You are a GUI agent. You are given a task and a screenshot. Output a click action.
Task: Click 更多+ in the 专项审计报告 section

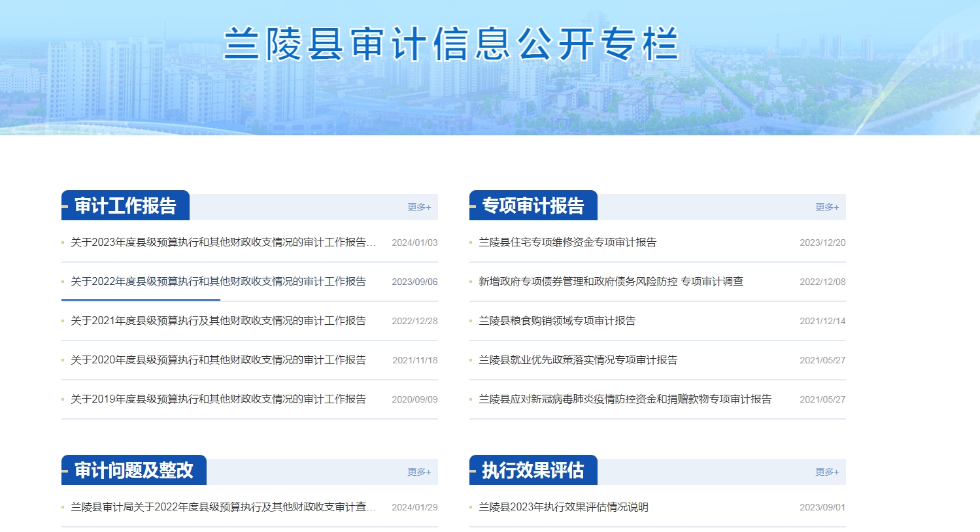[x=827, y=207]
